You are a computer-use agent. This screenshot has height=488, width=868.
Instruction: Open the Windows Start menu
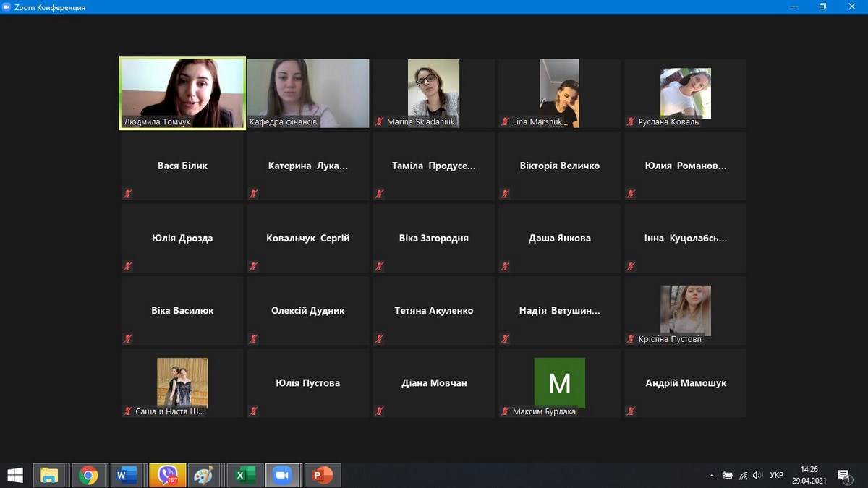(x=15, y=475)
